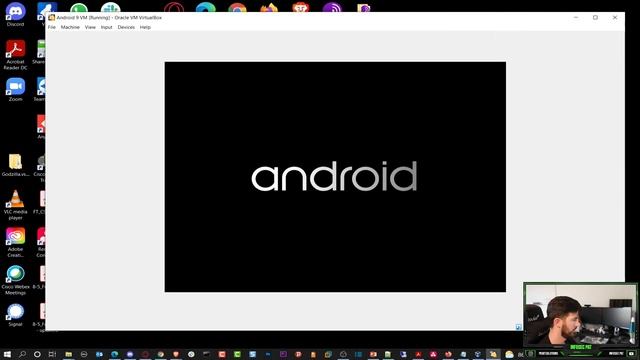
Task: Open the Devices menu
Action: (126, 27)
